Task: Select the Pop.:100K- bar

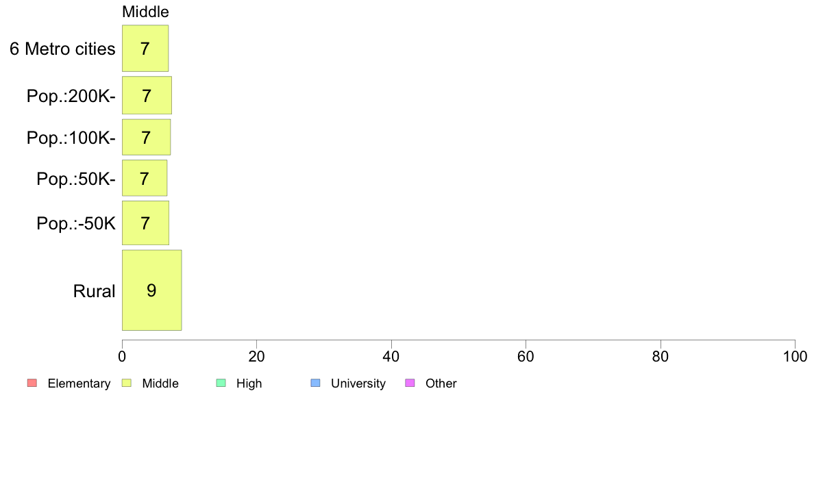Action: (x=147, y=137)
